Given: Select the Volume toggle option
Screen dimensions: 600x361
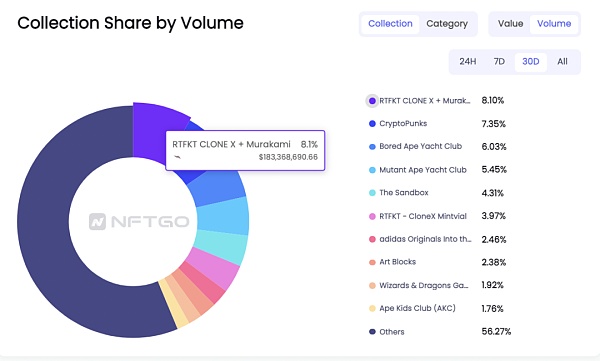Looking at the screenshot, I should coord(554,24).
